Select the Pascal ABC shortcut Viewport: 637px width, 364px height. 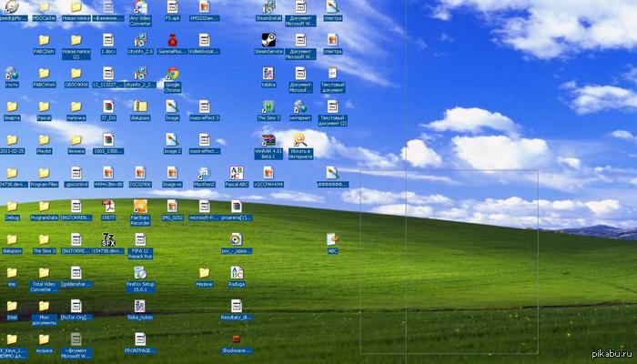[x=236, y=173]
